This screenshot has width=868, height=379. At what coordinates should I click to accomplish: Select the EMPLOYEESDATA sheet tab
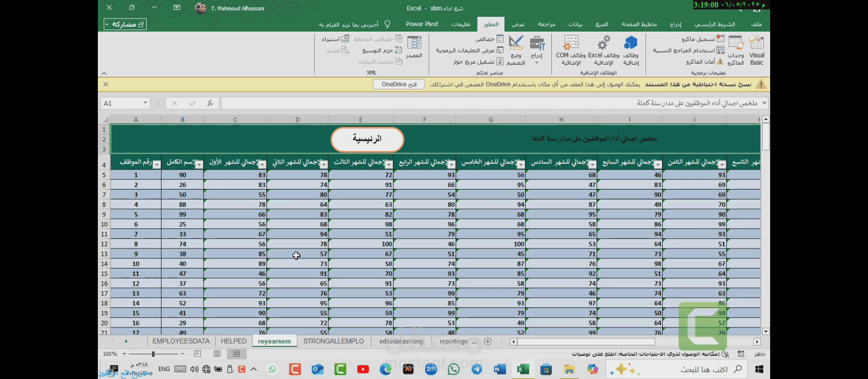(x=181, y=342)
